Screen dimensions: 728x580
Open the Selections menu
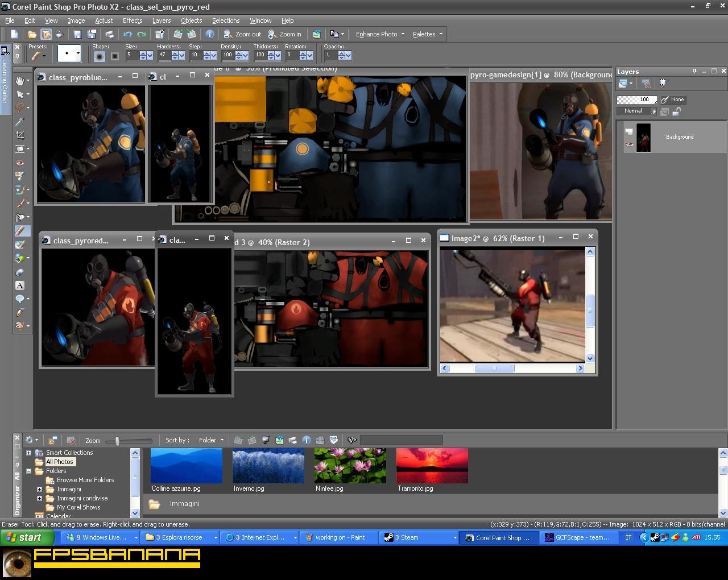coord(226,20)
